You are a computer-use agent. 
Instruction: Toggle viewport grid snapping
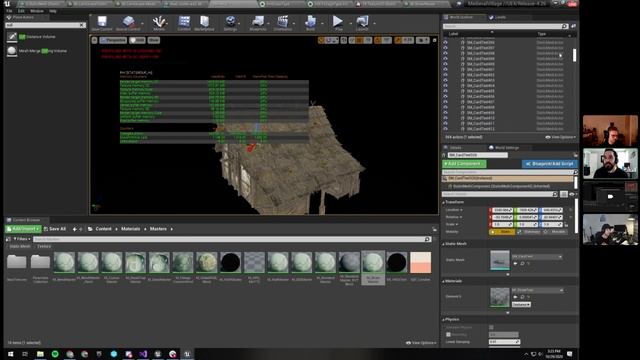click(x=359, y=40)
